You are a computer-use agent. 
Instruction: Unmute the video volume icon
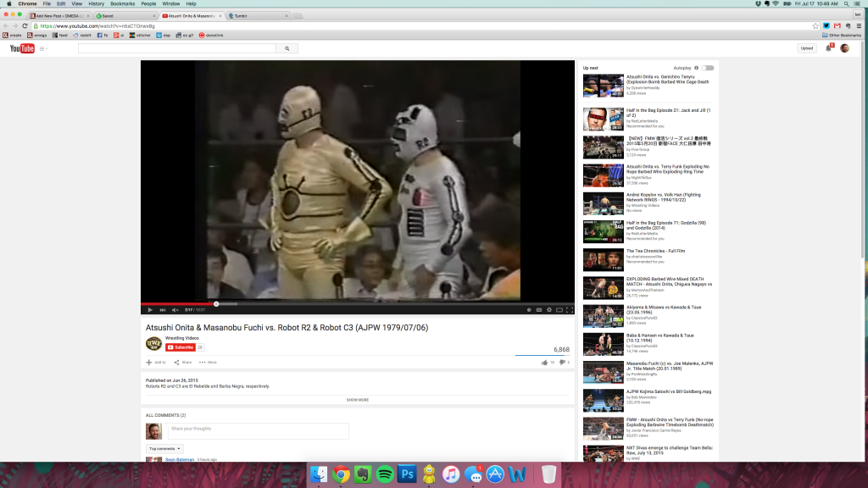[175, 310]
